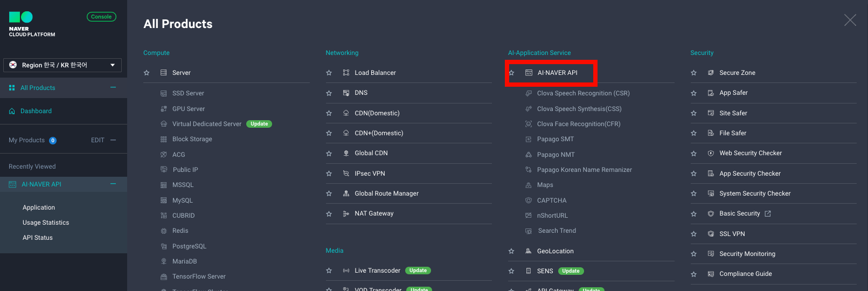Toggle favorite star for SSL VPN
868x291 pixels.
coord(693,234)
